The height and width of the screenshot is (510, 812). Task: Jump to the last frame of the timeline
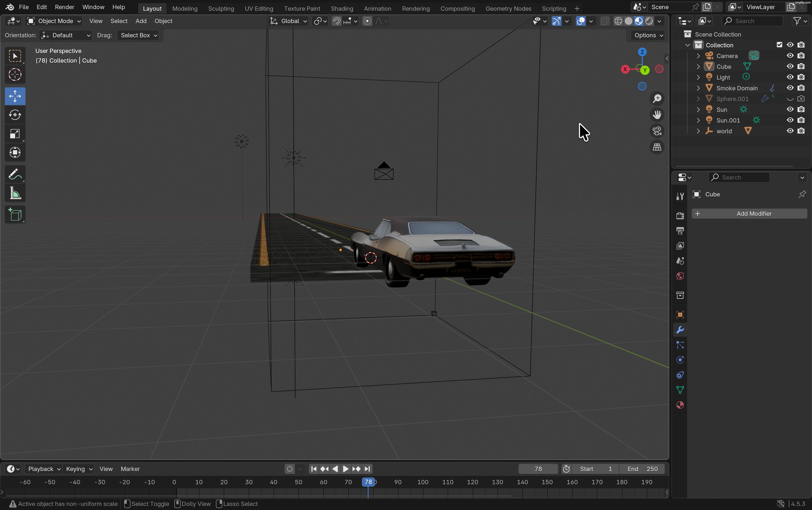(x=367, y=469)
